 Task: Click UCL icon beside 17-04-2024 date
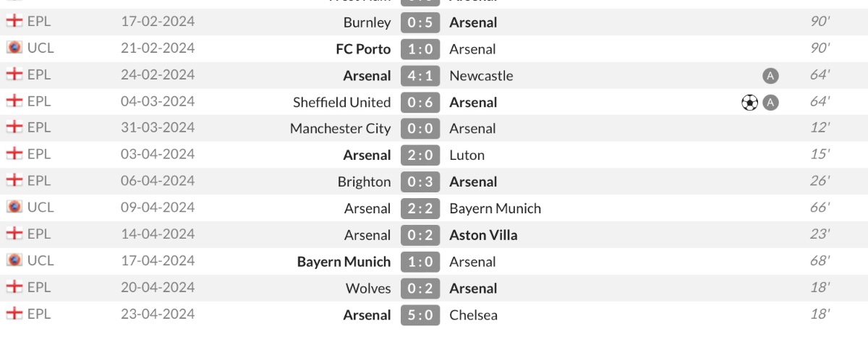(14, 260)
